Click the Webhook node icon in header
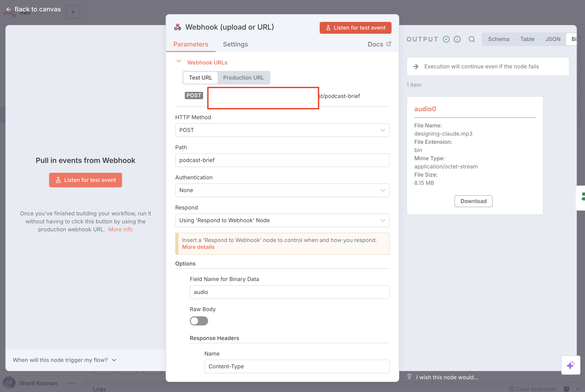The image size is (585, 392). coord(178,27)
